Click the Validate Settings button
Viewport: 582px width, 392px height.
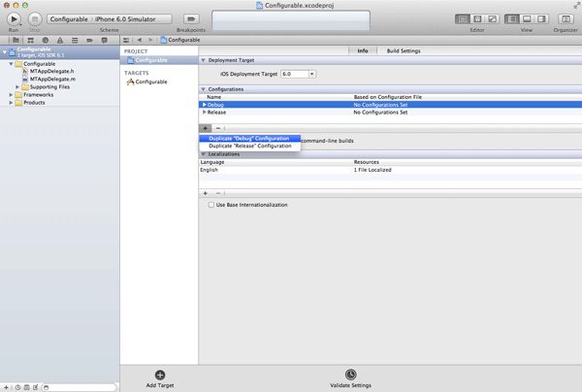350,378
